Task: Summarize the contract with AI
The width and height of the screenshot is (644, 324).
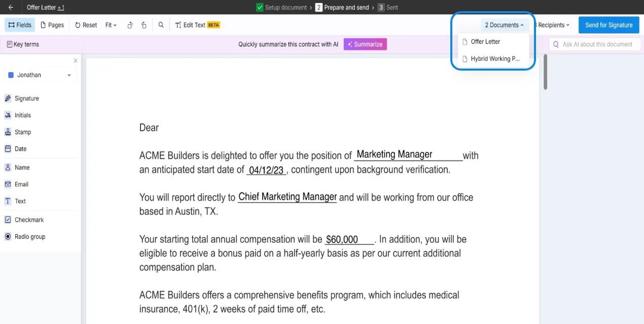Action: pyautogui.click(x=365, y=44)
